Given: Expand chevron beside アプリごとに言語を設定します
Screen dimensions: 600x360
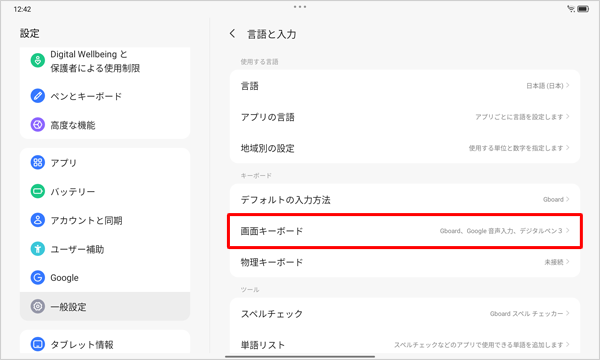Looking at the screenshot, I should tap(568, 116).
